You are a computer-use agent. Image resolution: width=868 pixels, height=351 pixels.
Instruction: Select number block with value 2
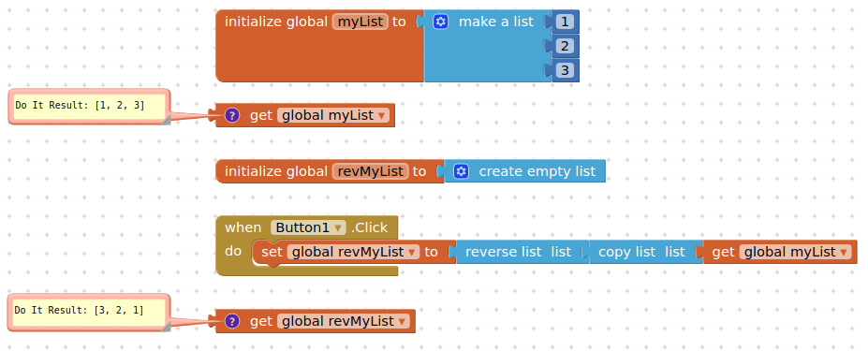(565, 46)
